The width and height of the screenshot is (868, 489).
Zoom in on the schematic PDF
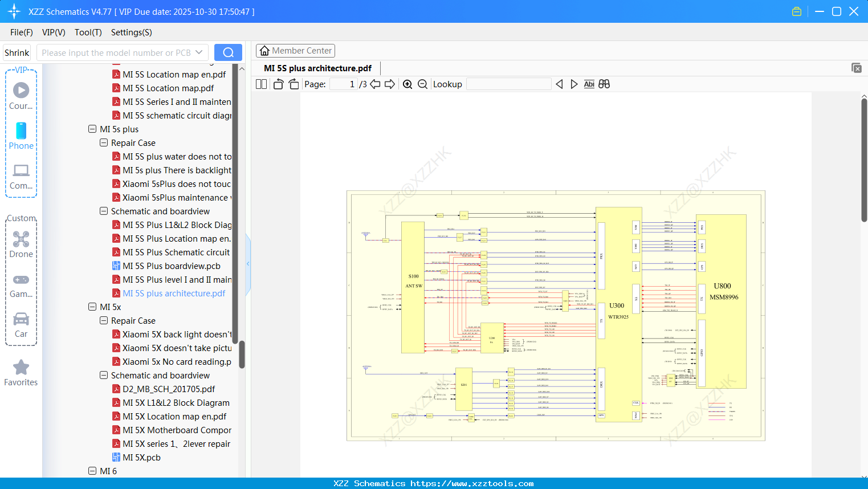[407, 84]
